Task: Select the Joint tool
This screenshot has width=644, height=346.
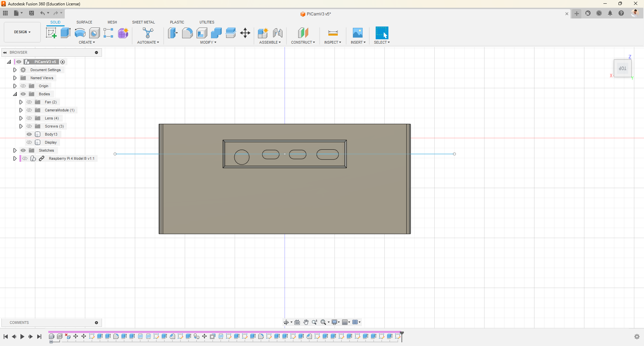Action: tap(278, 33)
